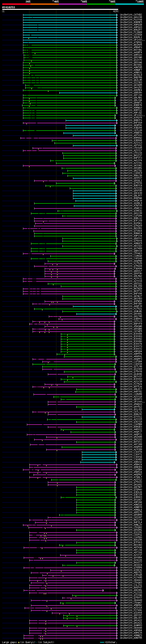This screenshot has width=146, height=644.
Task: Select label UniRef100_B6SMV5
Action: pyautogui.click(x=131, y=45)
